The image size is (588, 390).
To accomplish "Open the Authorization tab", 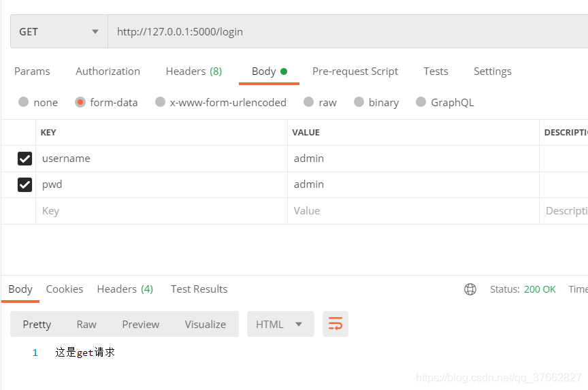I will pyautogui.click(x=108, y=71).
